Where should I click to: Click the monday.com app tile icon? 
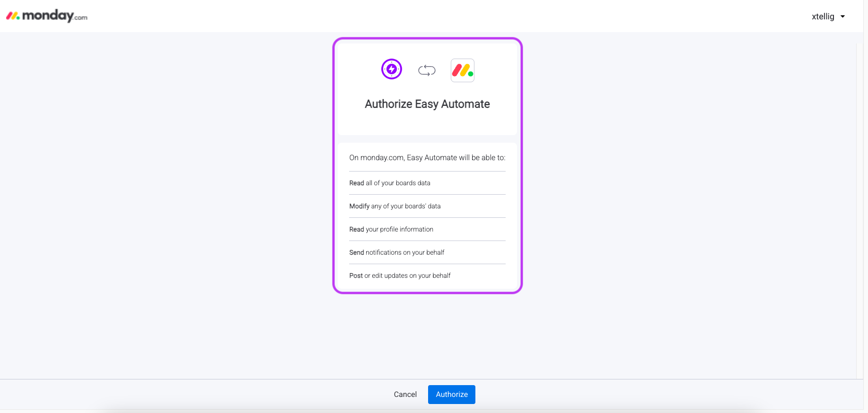tap(463, 70)
